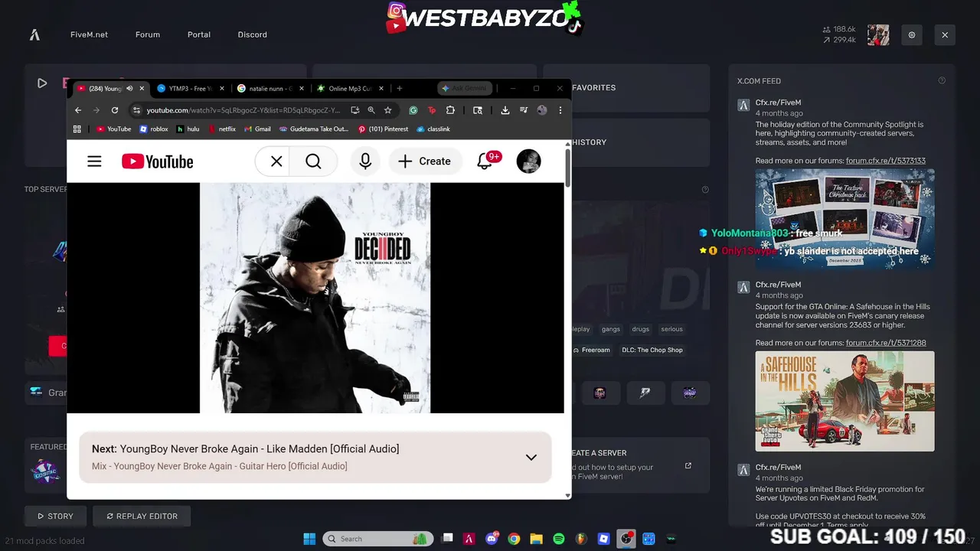
Task: Open X.com feed help question icon
Action: tap(942, 80)
